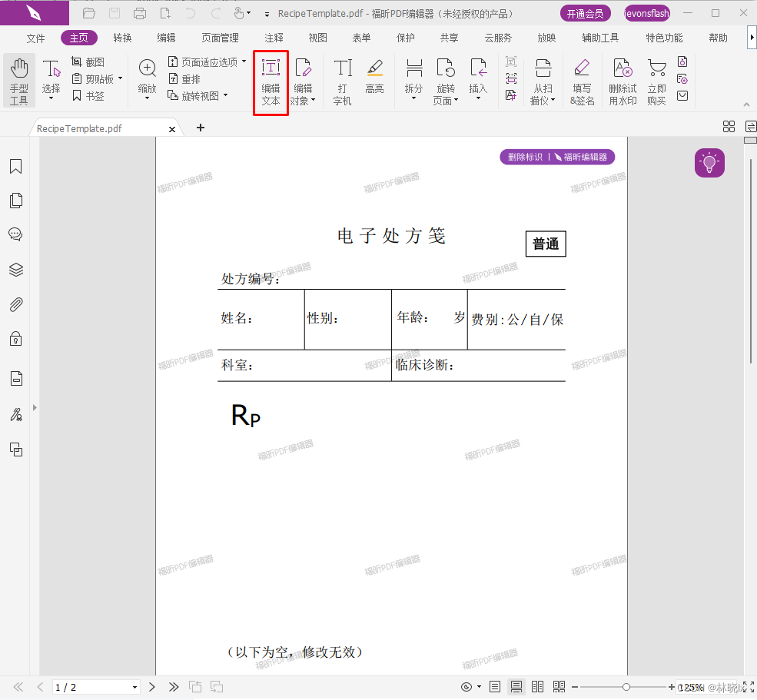This screenshot has width=757, height=700.
Task: Select the Typewriter (打字机) tool
Action: click(x=341, y=81)
